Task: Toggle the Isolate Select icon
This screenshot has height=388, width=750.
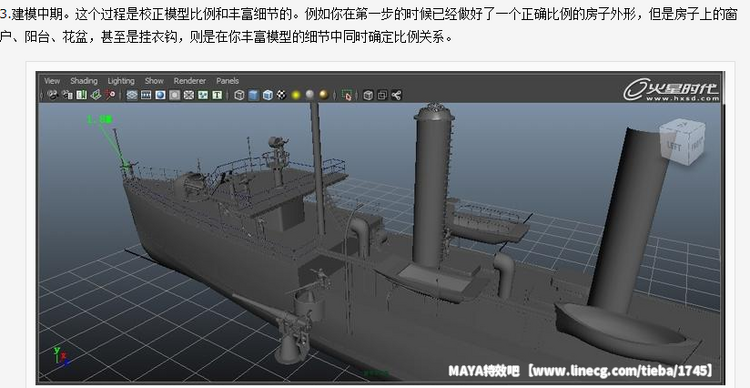Action: point(347,95)
